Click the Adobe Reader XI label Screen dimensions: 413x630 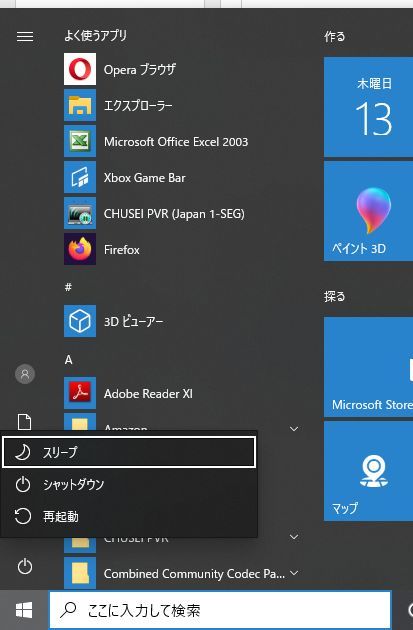click(148, 393)
